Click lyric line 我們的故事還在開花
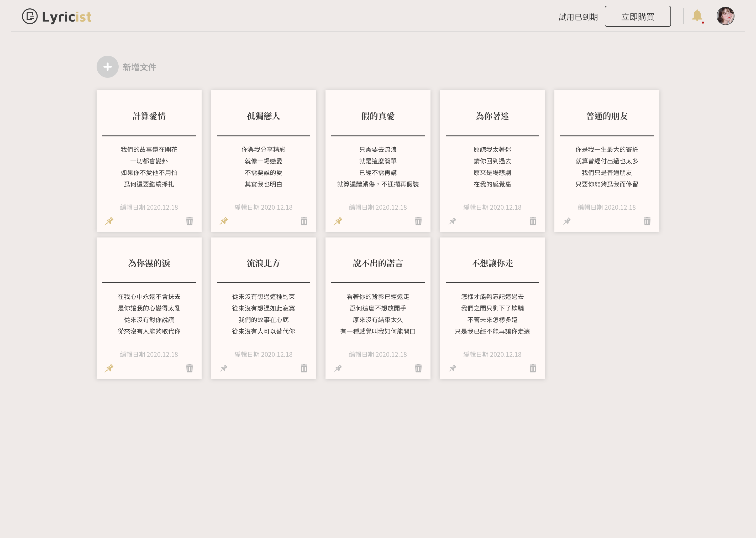The height and width of the screenshot is (538, 756). tap(149, 150)
